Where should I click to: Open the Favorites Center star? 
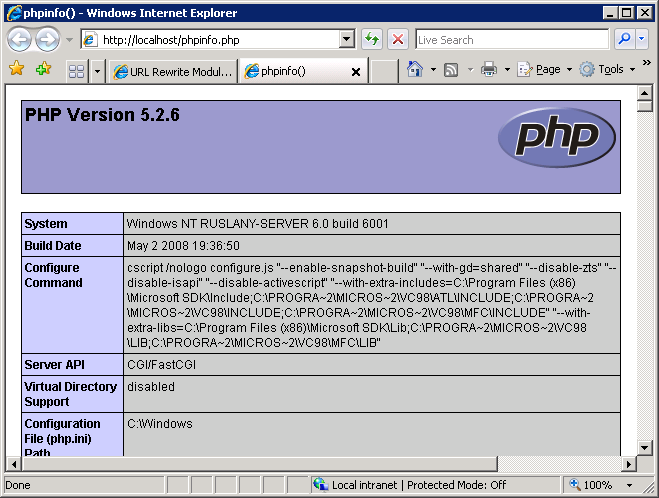tap(16, 70)
